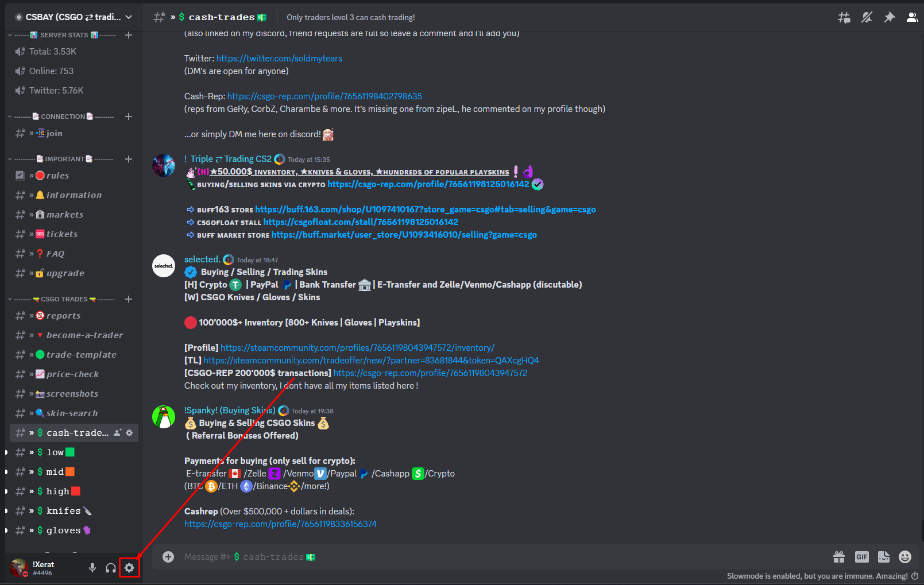924x585 pixels.
Task: Open User Settings gear beside the headphones
Action: pos(129,568)
